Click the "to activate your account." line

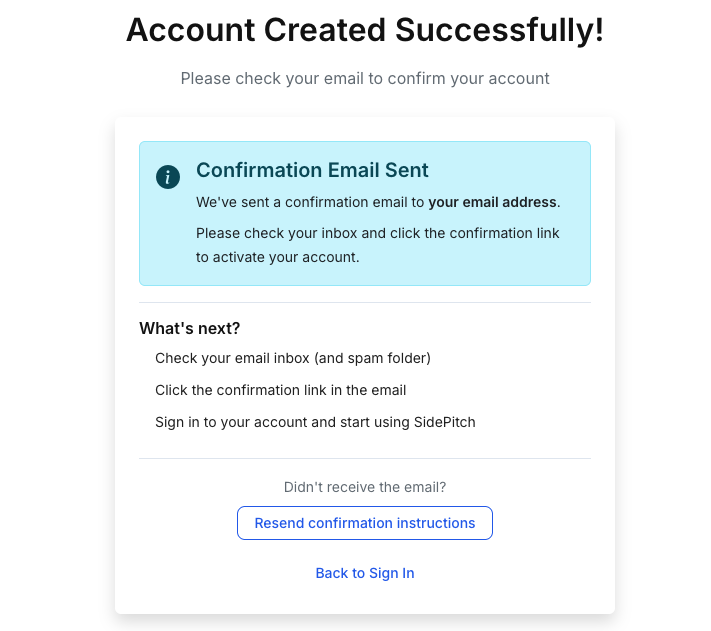[277, 257]
